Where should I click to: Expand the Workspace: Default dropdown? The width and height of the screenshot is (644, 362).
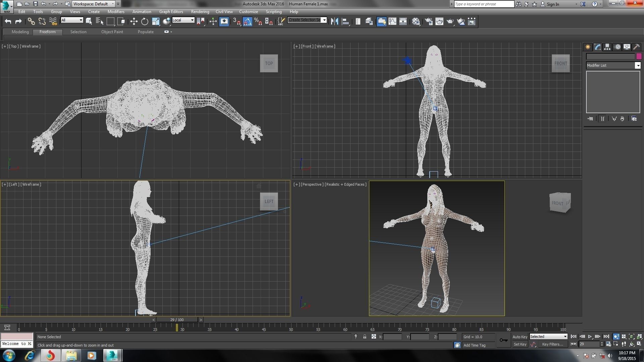point(94,4)
